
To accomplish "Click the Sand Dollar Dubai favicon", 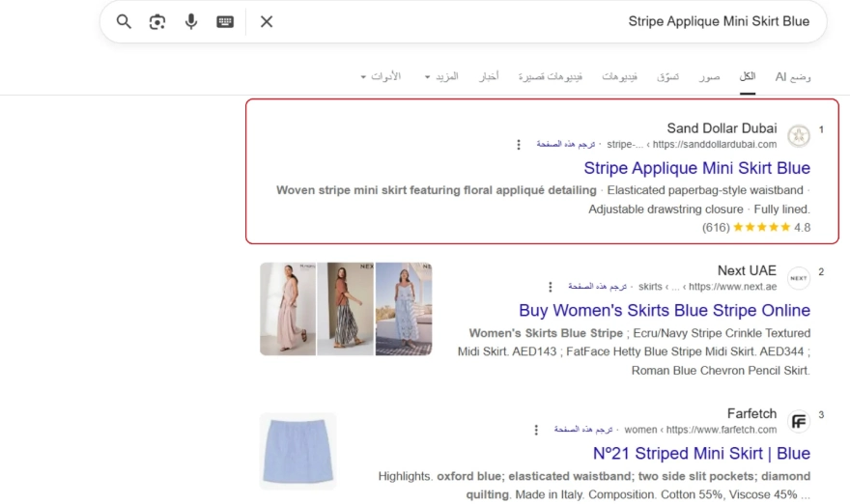I will point(799,135).
